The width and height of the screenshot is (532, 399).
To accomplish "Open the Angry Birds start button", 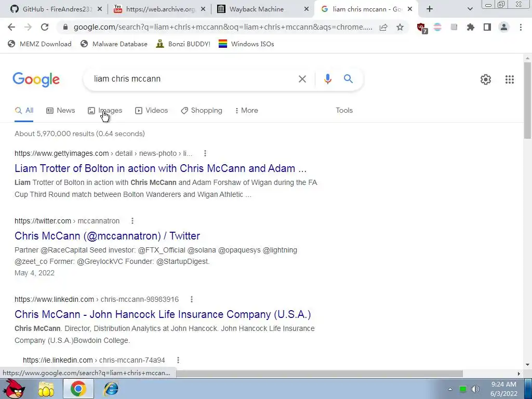I will point(14,389).
